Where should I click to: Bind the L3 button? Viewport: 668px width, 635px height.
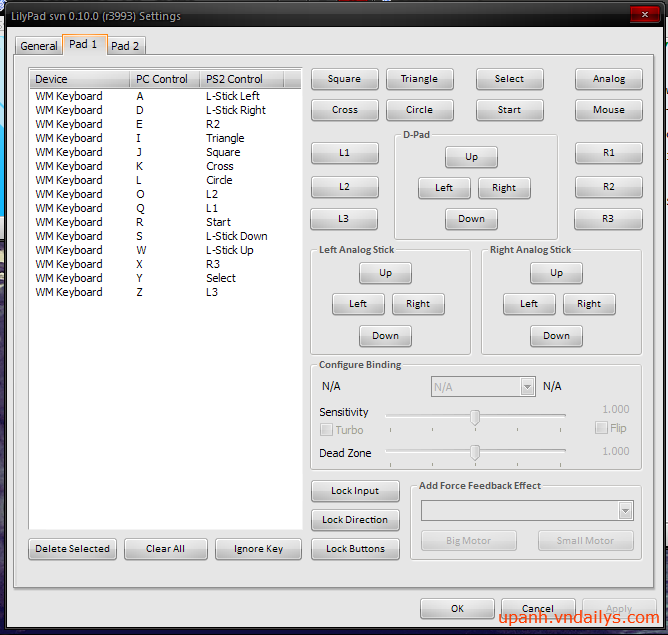(343, 219)
